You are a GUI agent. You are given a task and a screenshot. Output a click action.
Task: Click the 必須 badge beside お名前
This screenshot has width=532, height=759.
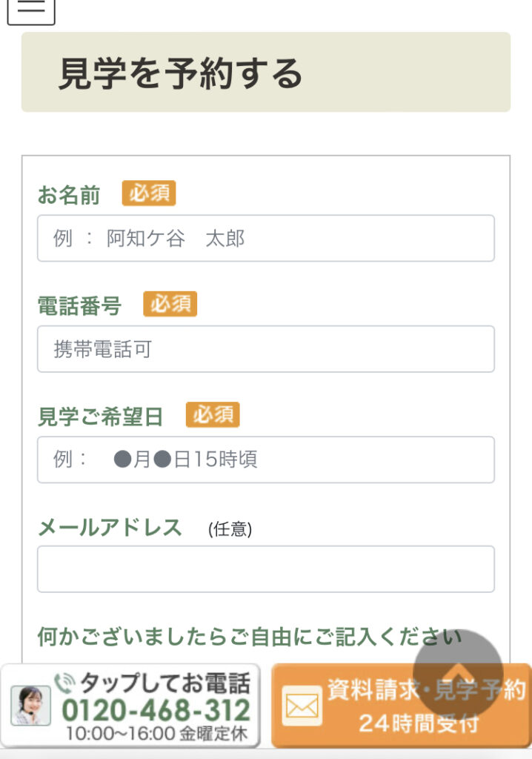[x=149, y=193]
